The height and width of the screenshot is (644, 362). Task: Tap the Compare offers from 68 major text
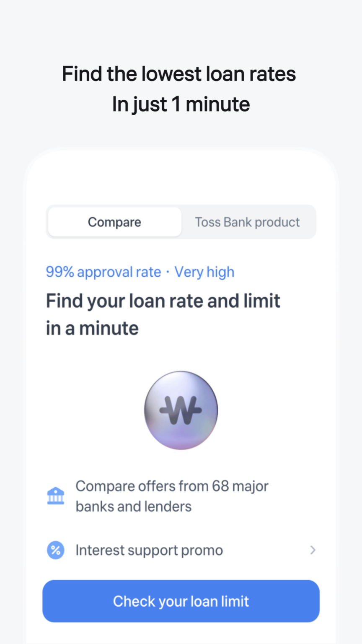172,486
